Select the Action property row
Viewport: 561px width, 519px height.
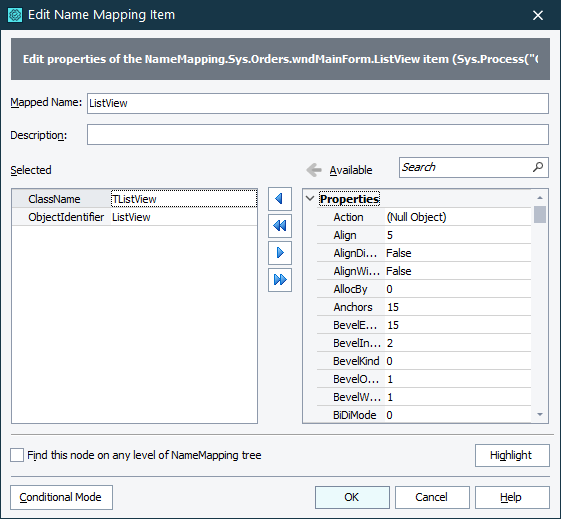point(424,217)
